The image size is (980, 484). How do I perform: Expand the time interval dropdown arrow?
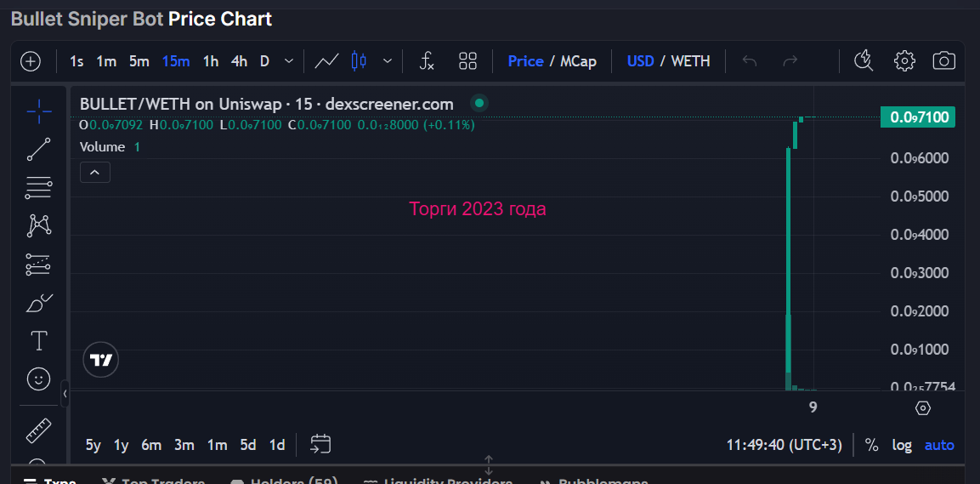click(x=289, y=61)
